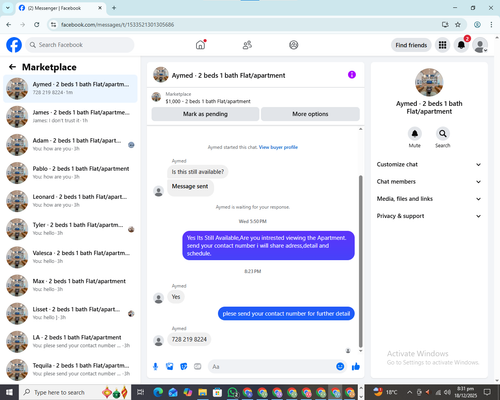Click the chat scrollbar thumb
Screen dimensions: 500x400
(x=360, y=262)
